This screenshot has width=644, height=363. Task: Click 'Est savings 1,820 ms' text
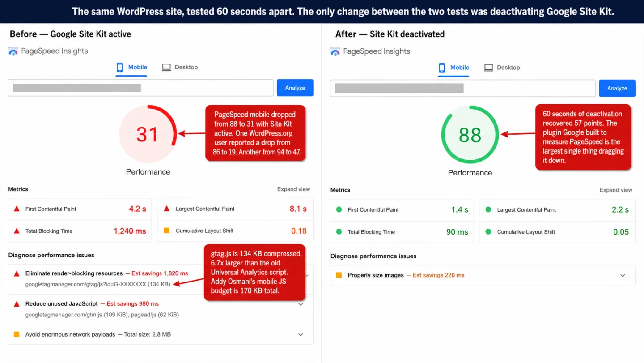[160, 273]
